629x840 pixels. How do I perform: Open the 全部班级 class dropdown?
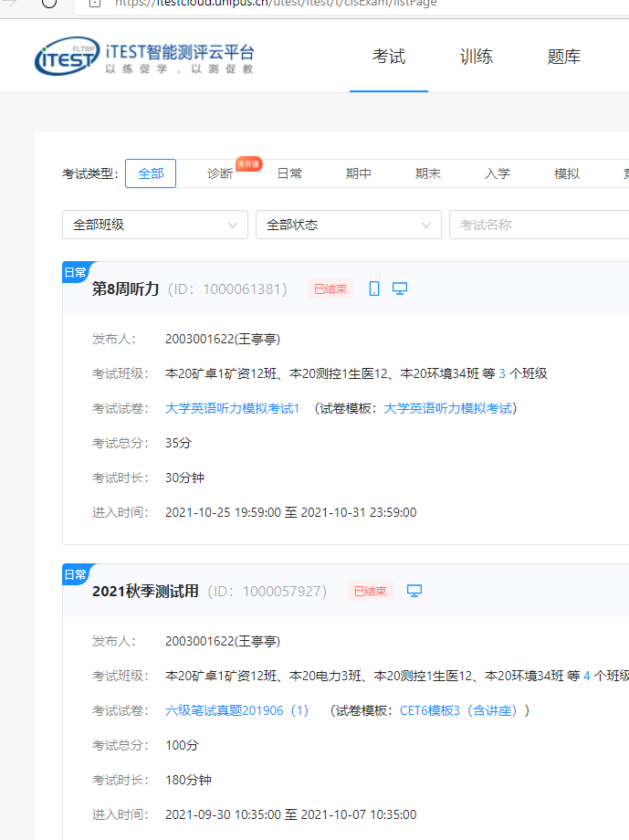[155, 225]
